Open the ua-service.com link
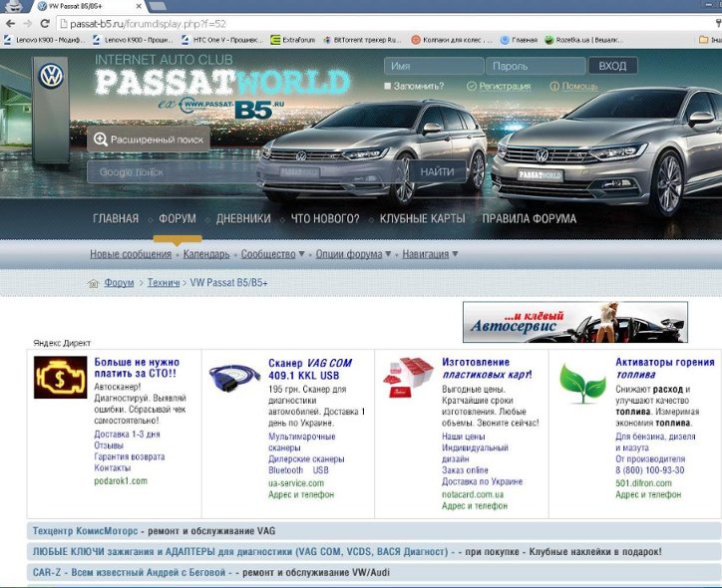The image size is (722, 588). coord(296,483)
